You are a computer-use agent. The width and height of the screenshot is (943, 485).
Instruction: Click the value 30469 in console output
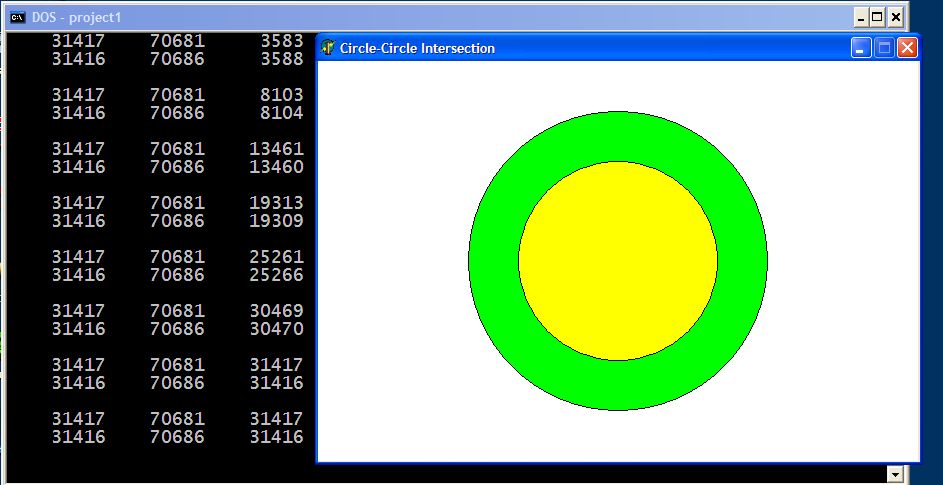(x=276, y=311)
